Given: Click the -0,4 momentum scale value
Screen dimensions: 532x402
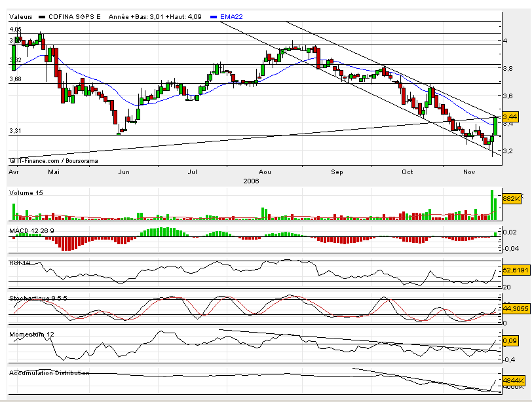Looking at the screenshot, I should [510, 359].
